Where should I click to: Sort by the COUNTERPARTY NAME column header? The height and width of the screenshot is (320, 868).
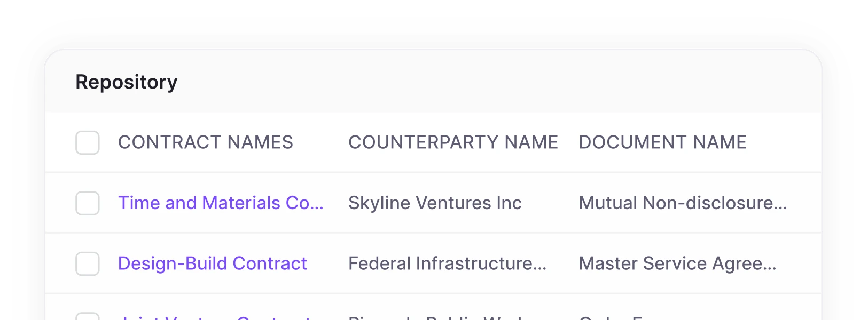(453, 142)
